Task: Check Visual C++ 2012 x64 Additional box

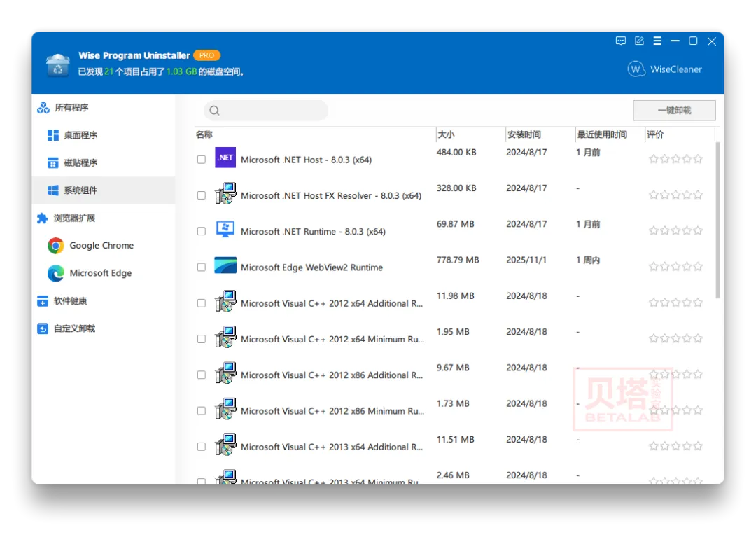Action: click(202, 303)
